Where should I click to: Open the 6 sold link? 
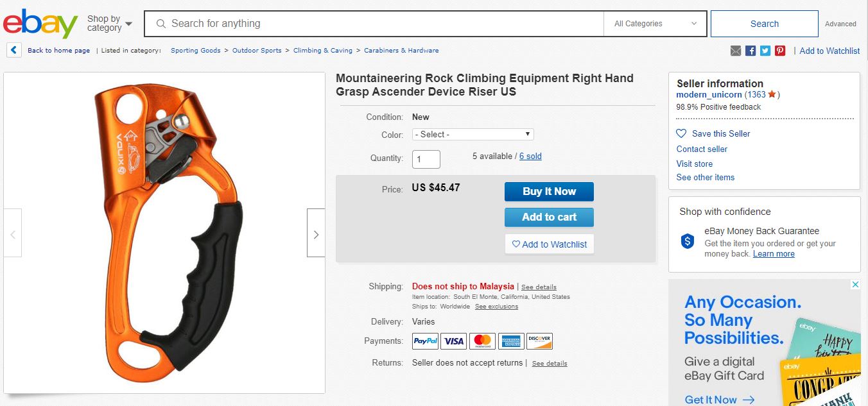tap(530, 156)
